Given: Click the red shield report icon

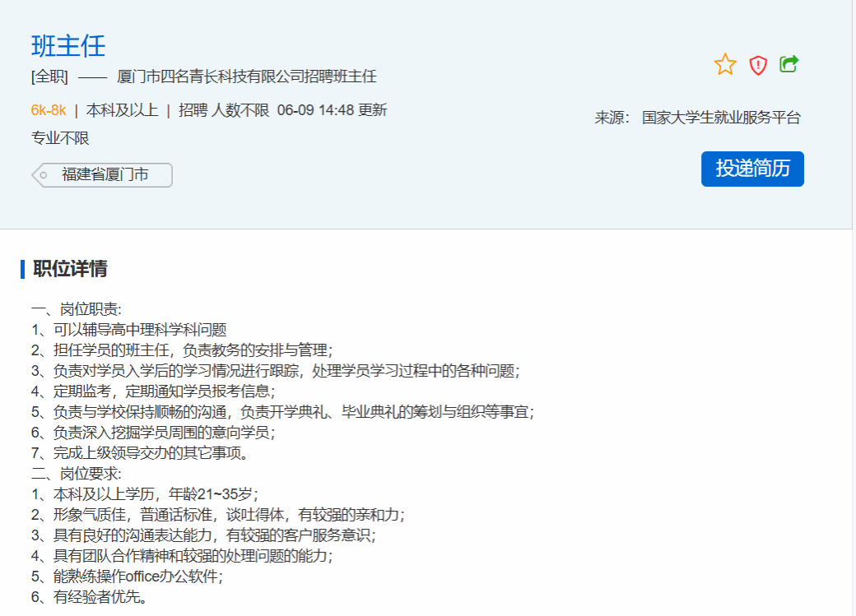Looking at the screenshot, I should [x=758, y=65].
